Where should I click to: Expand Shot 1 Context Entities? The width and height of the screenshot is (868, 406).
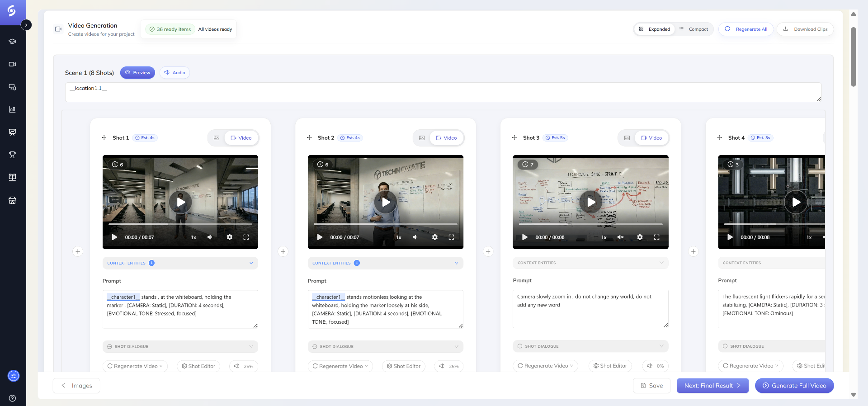(180, 263)
